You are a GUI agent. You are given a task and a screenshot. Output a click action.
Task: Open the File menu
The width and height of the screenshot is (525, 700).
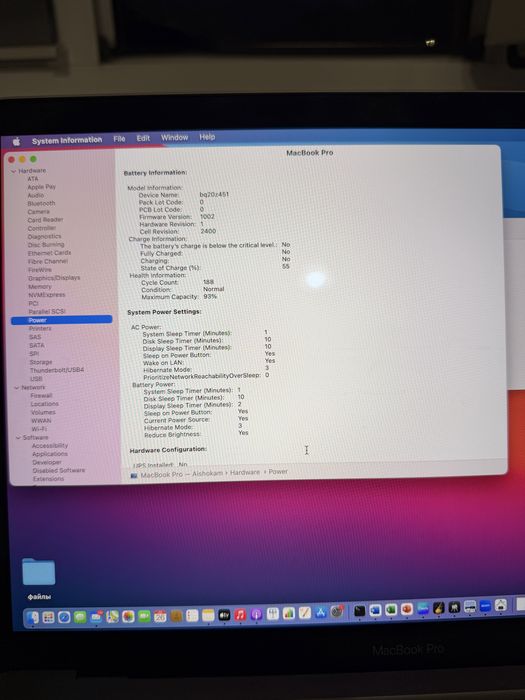click(x=119, y=139)
